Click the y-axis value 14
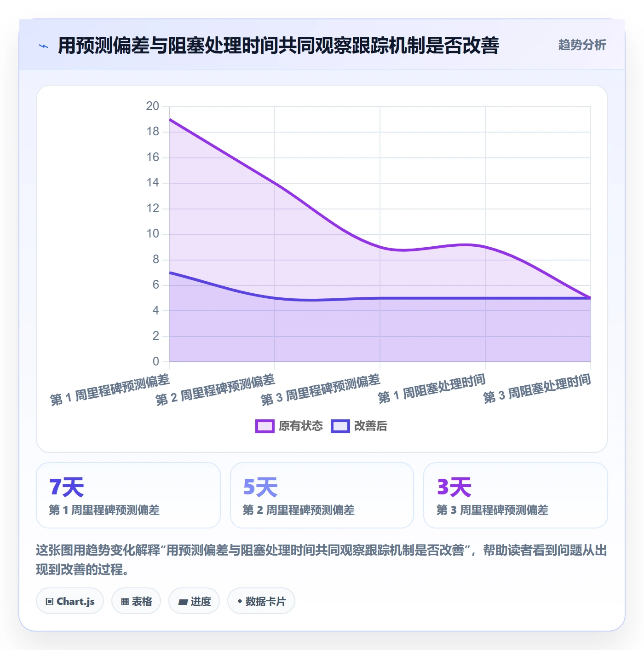This screenshot has width=644, height=650. point(153,183)
